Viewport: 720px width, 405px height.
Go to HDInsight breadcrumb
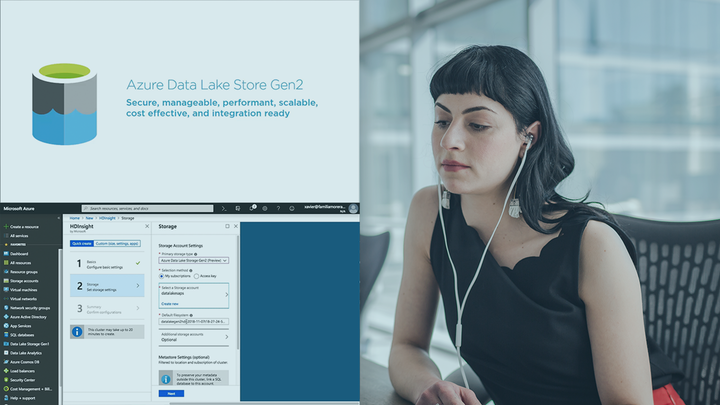coord(107,218)
